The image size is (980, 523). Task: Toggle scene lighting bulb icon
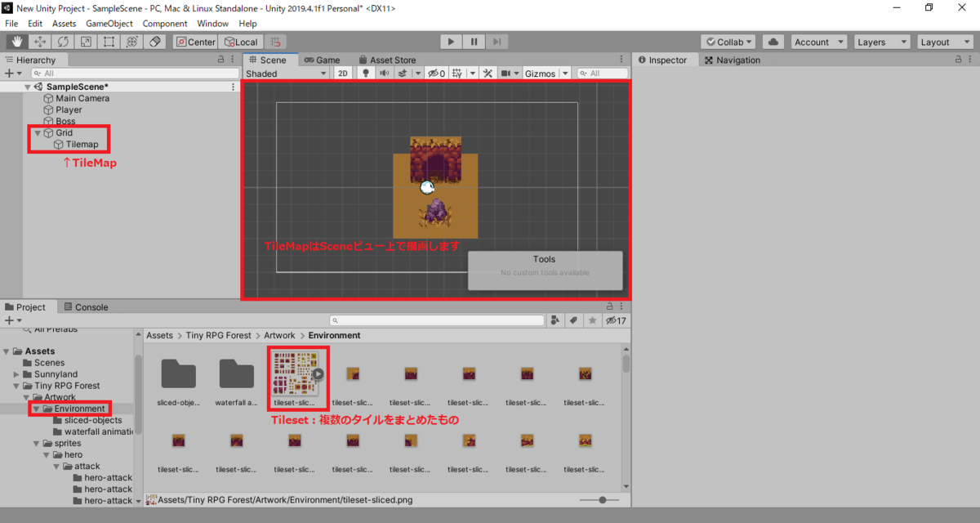pyautogui.click(x=366, y=74)
